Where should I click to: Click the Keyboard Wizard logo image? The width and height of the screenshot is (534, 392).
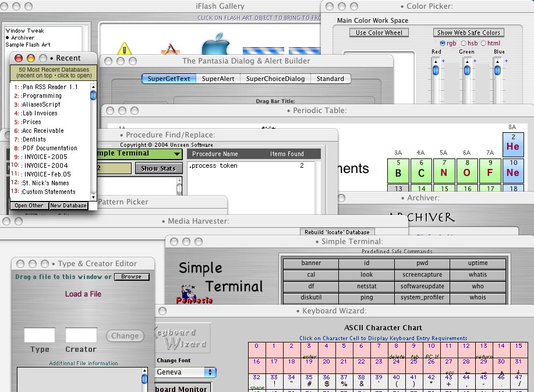tap(182, 337)
